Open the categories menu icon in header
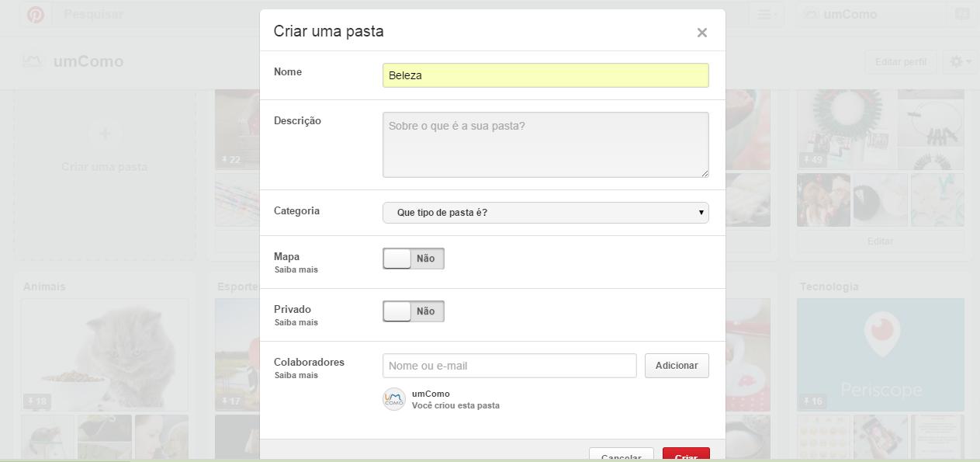 (x=766, y=15)
